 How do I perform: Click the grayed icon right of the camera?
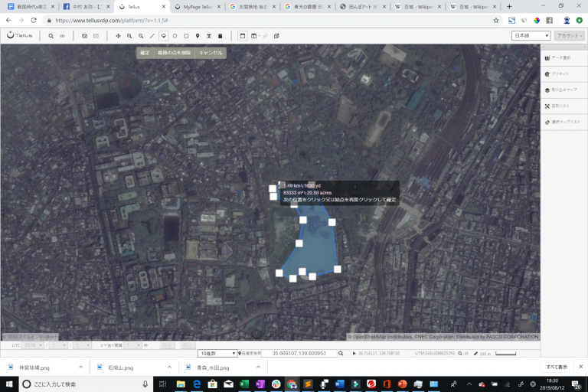(x=96, y=36)
